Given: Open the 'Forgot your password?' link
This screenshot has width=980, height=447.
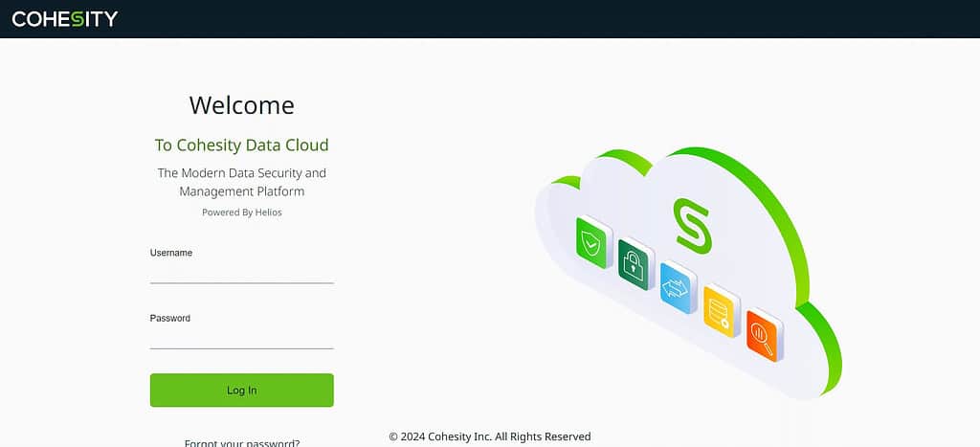Looking at the screenshot, I should [242, 442].
